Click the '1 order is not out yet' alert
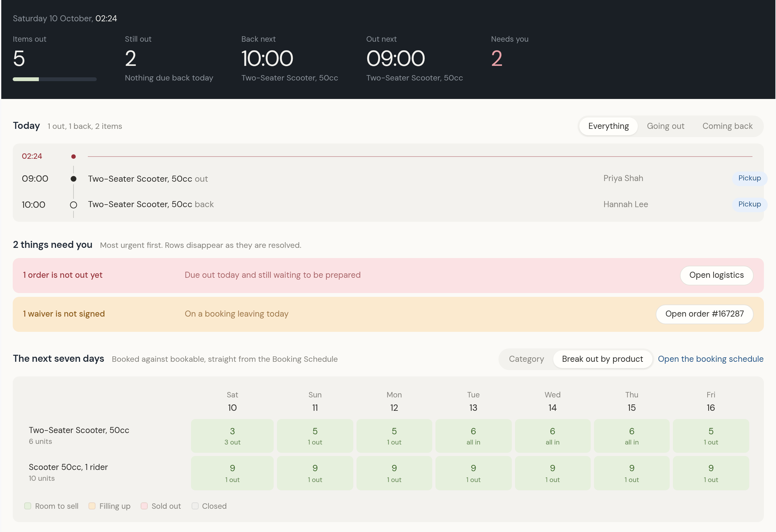Image resolution: width=776 pixels, height=532 pixels. click(388, 275)
